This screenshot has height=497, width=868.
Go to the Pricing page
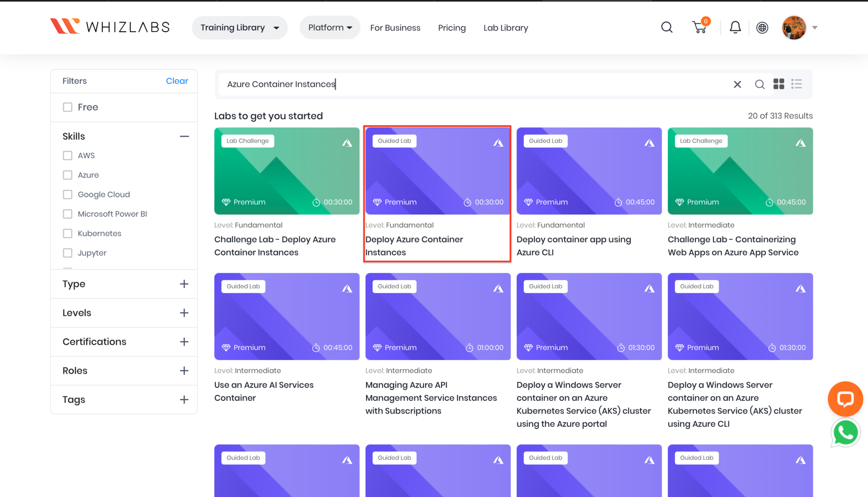point(452,28)
